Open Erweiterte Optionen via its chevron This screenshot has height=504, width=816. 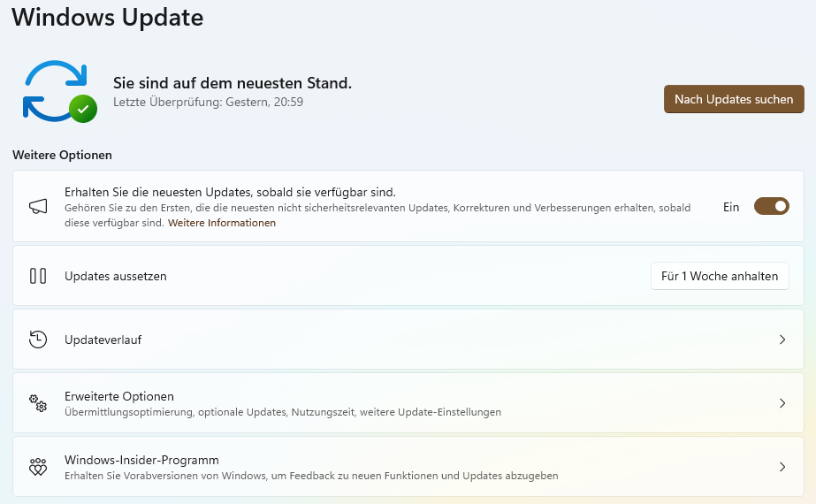[782, 403]
